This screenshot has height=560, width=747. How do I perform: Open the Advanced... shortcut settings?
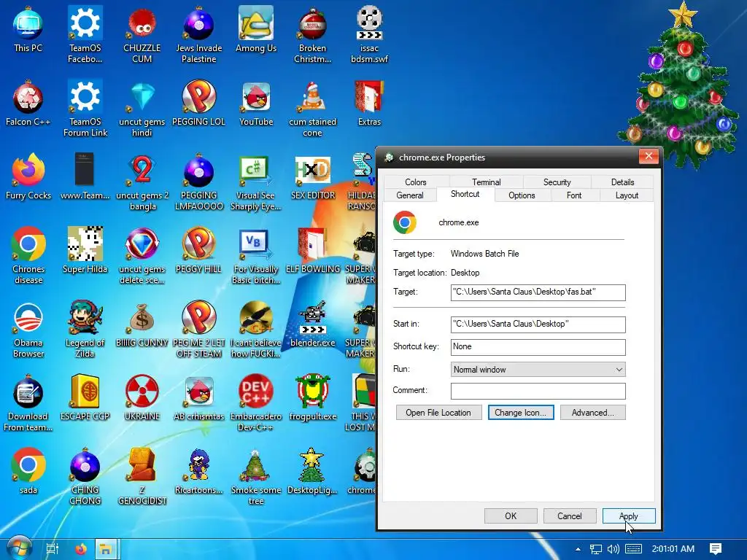(x=592, y=413)
